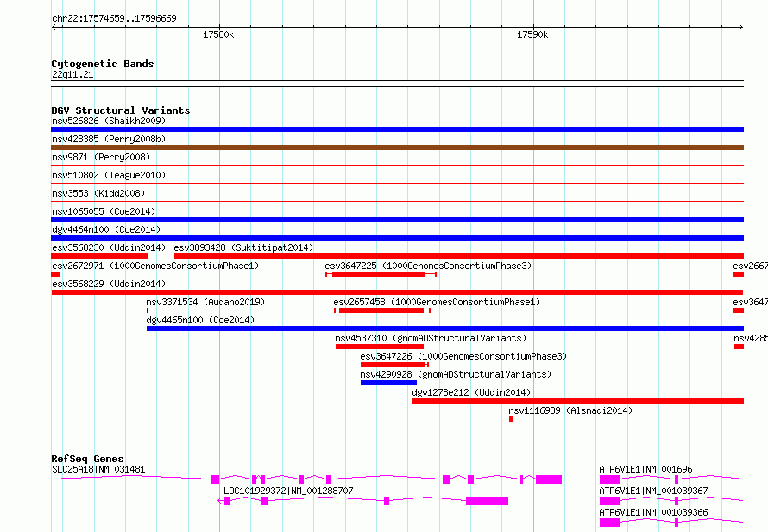This screenshot has width=768, height=532.
Task: Select the red dgv1278e212 variant bar
Action: coord(578,401)
